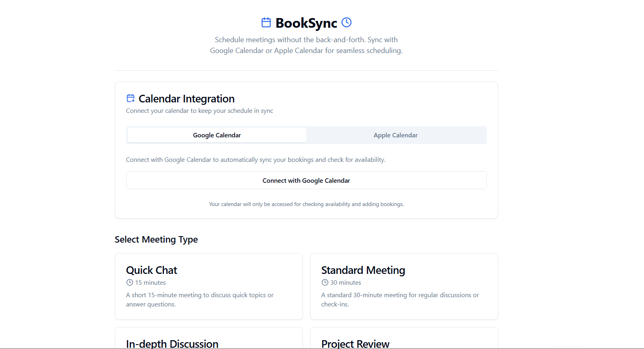
Task: Pick the In-depth Discussion meeting type
Action: click(x=209, y=341)
